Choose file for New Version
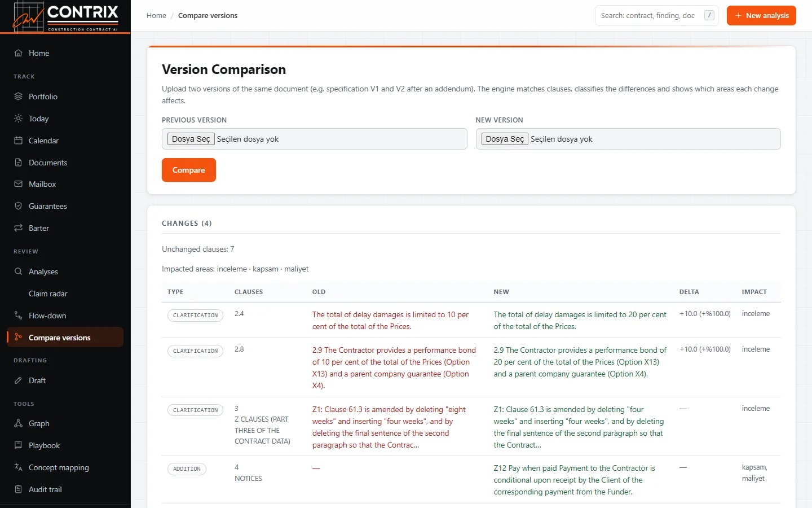The height and width of the screenshot is (508, 812). coord(505,139)
